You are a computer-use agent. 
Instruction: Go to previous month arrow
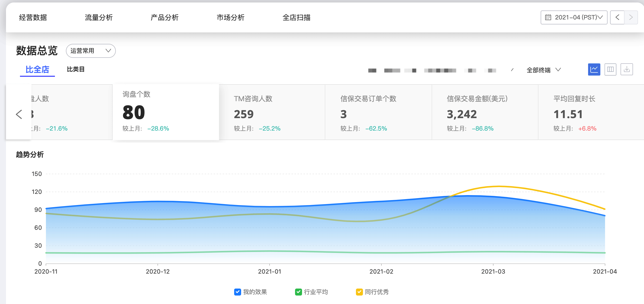[617, 17]
